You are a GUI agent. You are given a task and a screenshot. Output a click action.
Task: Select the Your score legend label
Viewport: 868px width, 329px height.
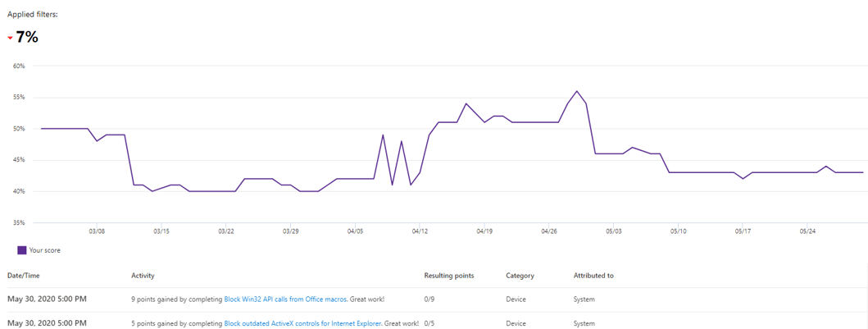click(45, 250)
